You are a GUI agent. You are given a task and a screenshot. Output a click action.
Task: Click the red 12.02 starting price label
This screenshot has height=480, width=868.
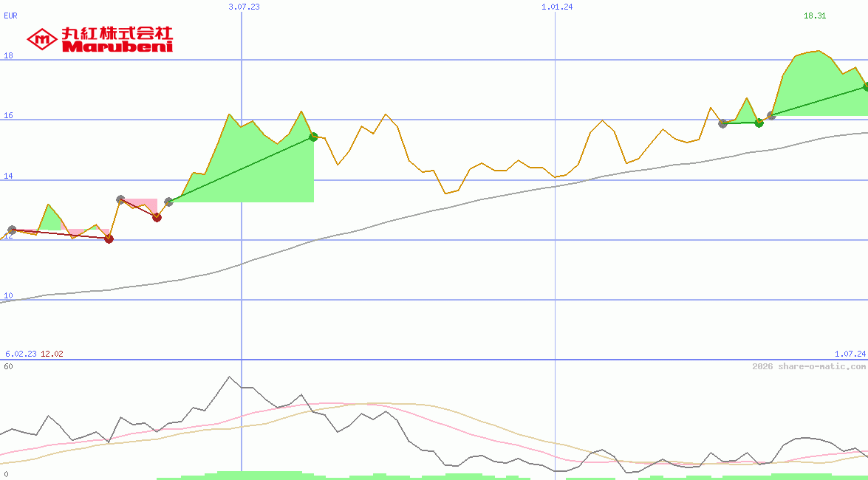[52, 354]
